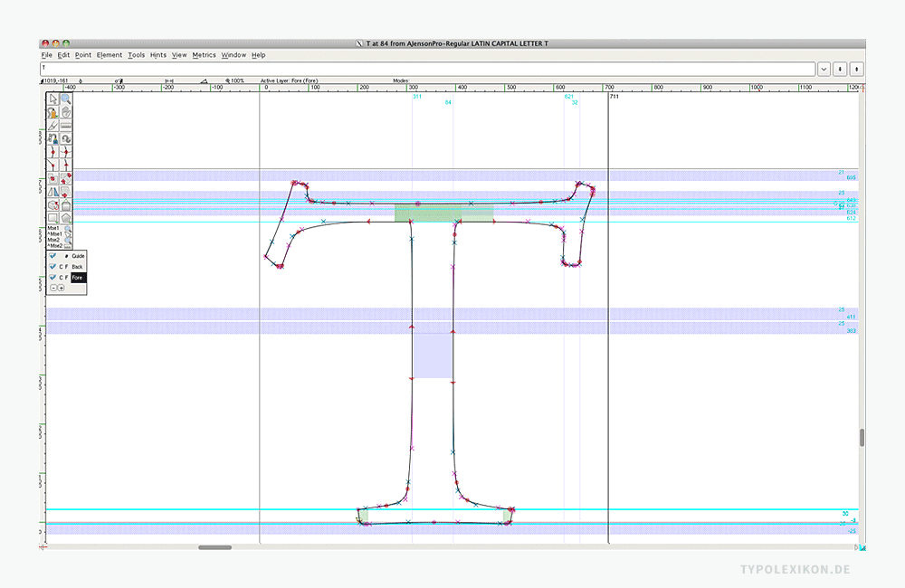The image size is (905, 588).
Task: Activate the Magnify zoom tool
Action: [66, 100]
